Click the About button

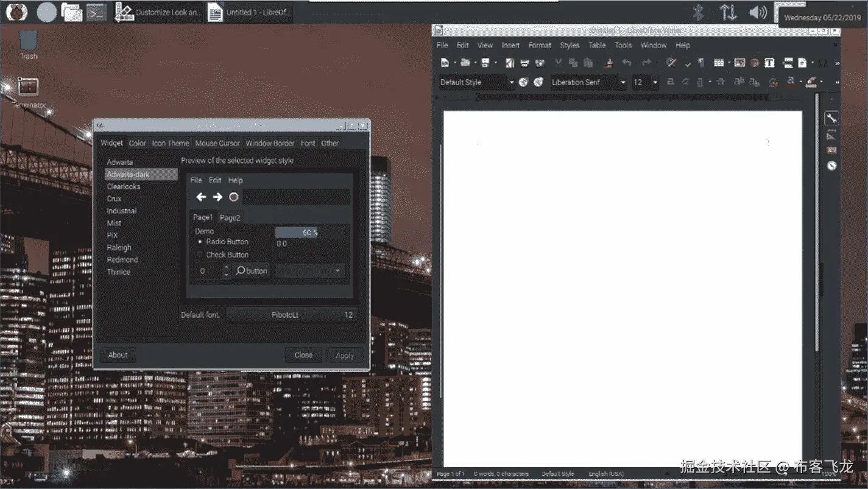(x=118, y=355)
